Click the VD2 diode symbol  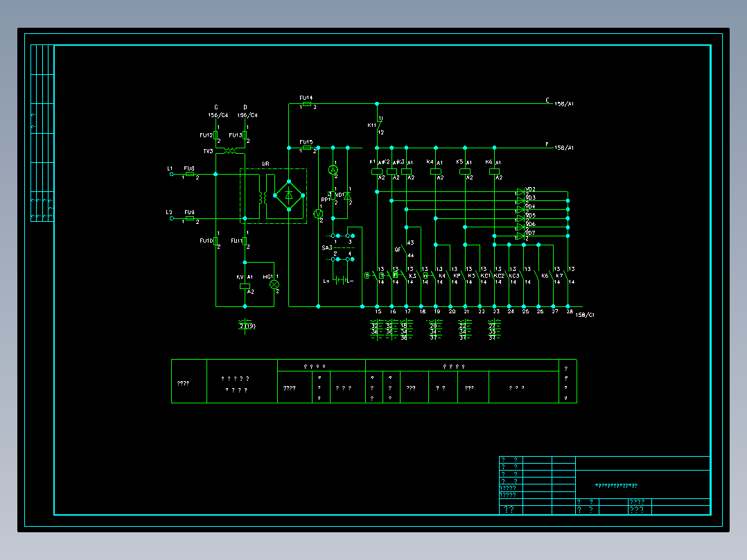[x=520, y=192]
